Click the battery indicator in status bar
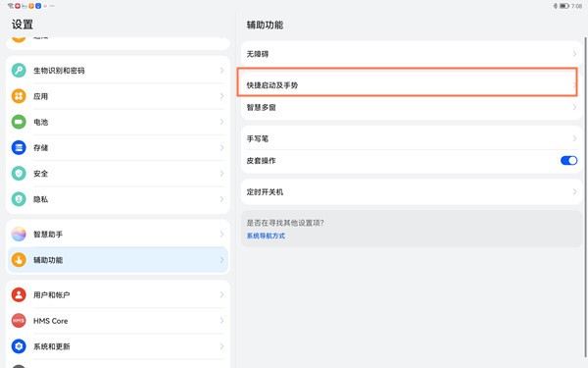Image resolution: width=588 pixels, height=368 pixels. [x=564, y=6]
